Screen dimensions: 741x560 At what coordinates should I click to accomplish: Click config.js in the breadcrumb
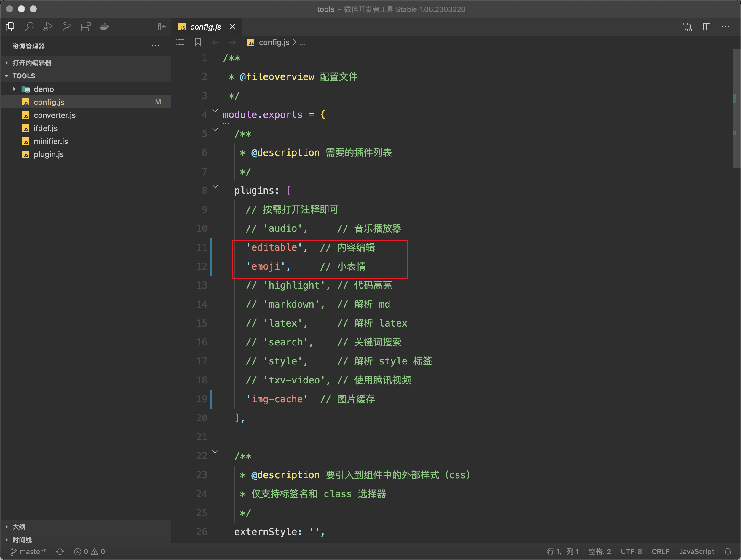tap(274, 43)
